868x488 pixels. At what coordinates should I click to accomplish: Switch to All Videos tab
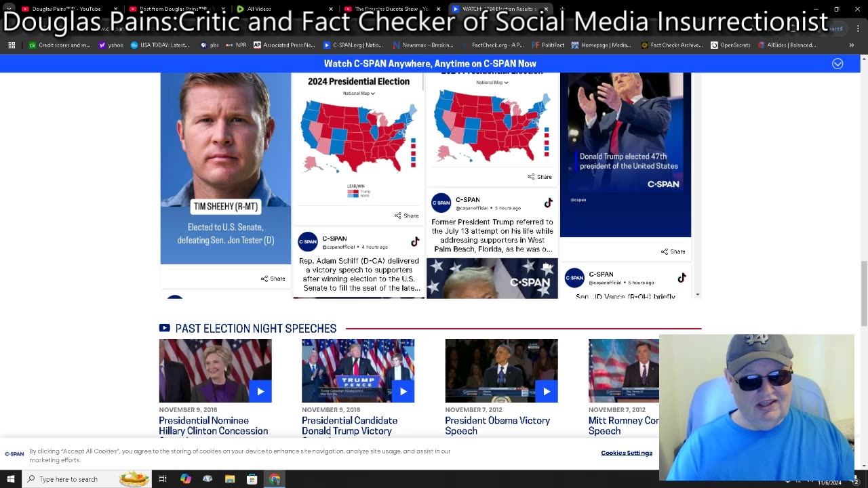tap(285, 9)
